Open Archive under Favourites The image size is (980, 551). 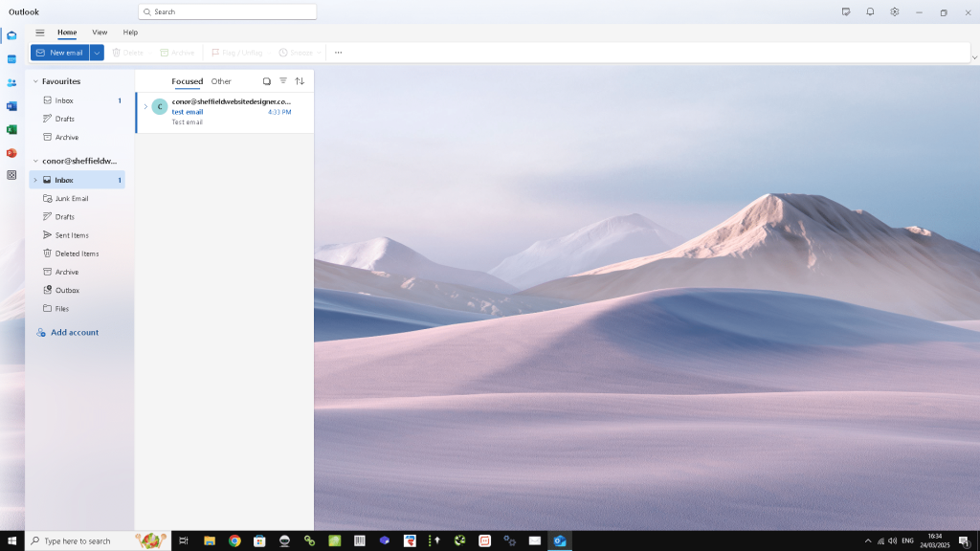(78, 138)
